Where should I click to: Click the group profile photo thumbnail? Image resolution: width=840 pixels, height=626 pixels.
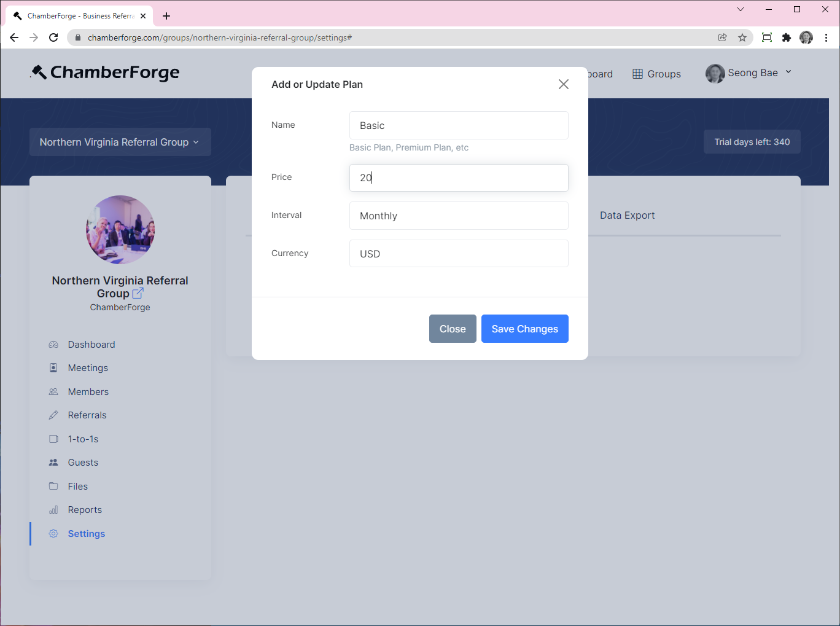point(120,230)
